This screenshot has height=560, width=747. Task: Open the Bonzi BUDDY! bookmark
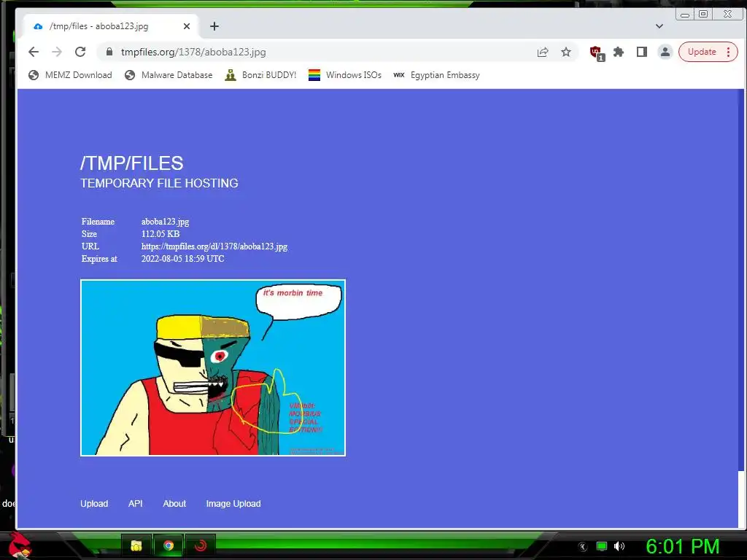(x=260, y=75)
